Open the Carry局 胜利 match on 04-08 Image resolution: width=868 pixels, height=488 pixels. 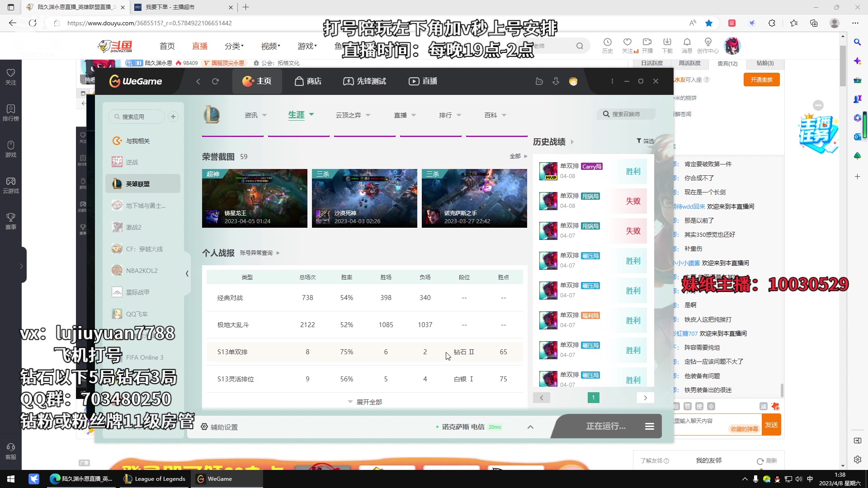tap(593, 171)
